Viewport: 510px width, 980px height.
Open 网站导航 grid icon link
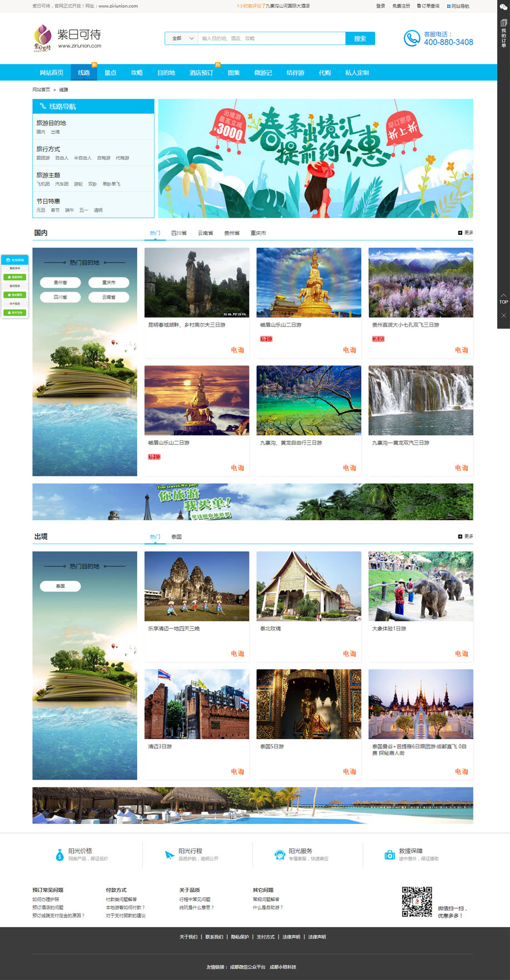point(458,6)
